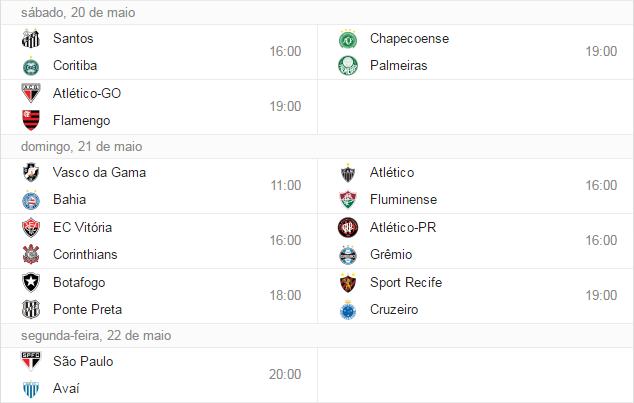Select the EC Vitória team name

coord(82,228)
